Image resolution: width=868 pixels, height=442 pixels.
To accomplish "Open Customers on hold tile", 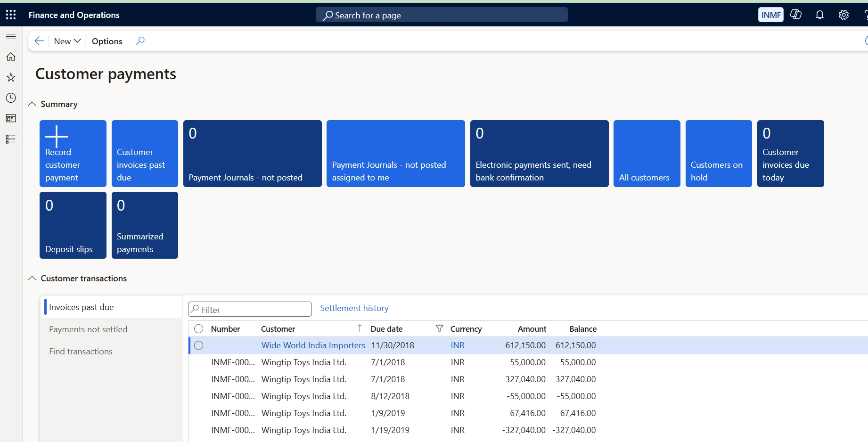I will 719,154.
